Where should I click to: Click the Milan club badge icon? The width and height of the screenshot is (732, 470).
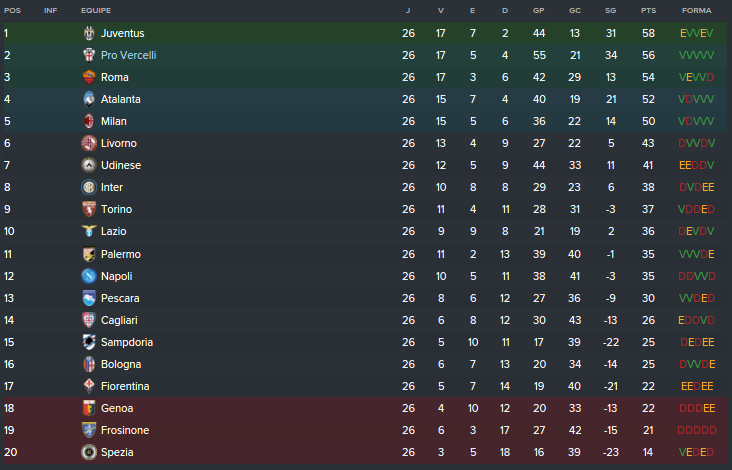pos(89,121)
